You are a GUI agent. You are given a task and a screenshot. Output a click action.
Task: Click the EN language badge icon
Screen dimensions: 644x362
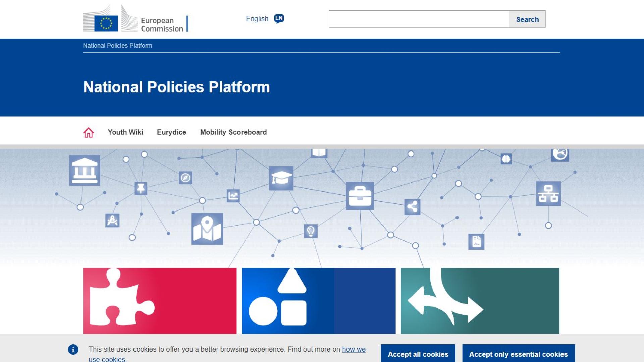[x=279, y=19]
